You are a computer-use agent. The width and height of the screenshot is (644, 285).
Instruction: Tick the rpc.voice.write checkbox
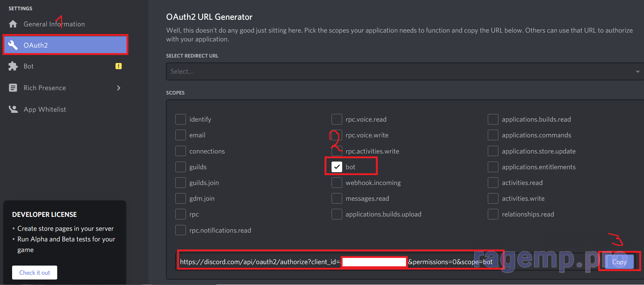(x=337, y=135)
